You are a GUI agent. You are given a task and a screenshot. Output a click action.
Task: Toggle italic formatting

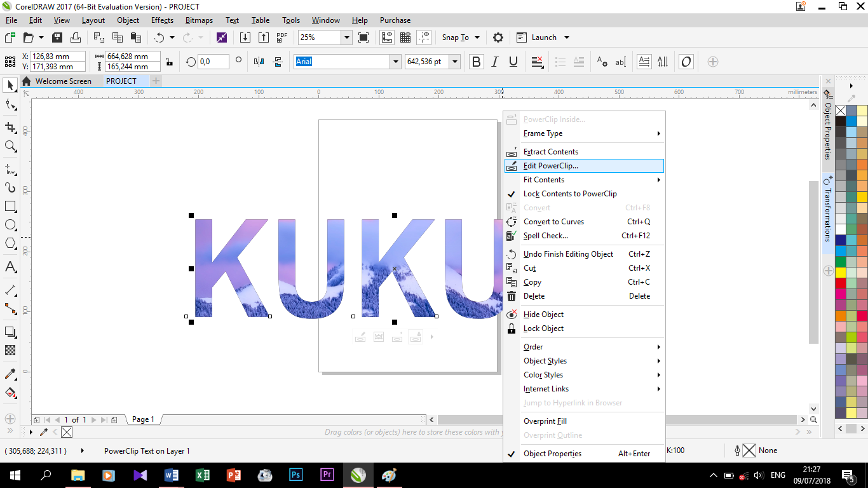(x=494, y=62)
